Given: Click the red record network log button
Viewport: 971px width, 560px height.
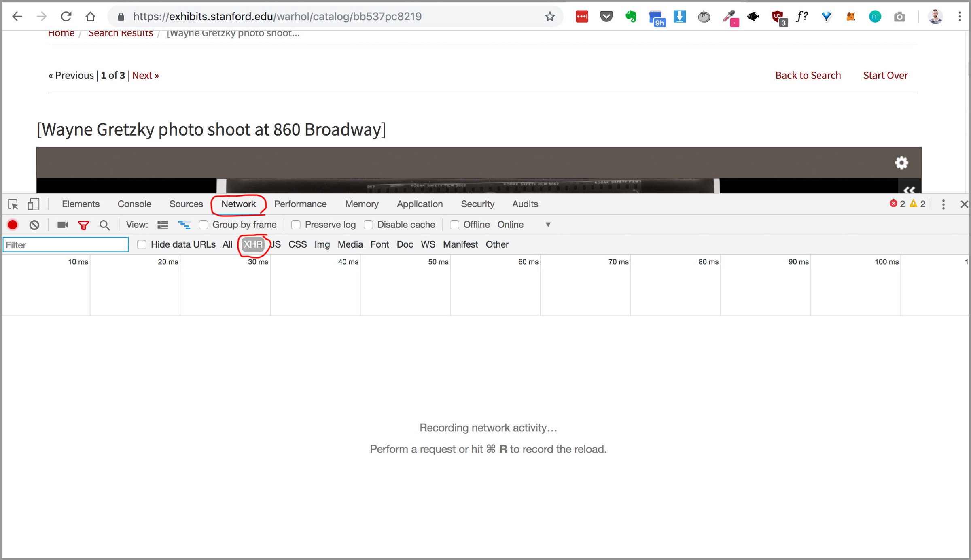Looking at the screenshot, I should tap(13, 225).
